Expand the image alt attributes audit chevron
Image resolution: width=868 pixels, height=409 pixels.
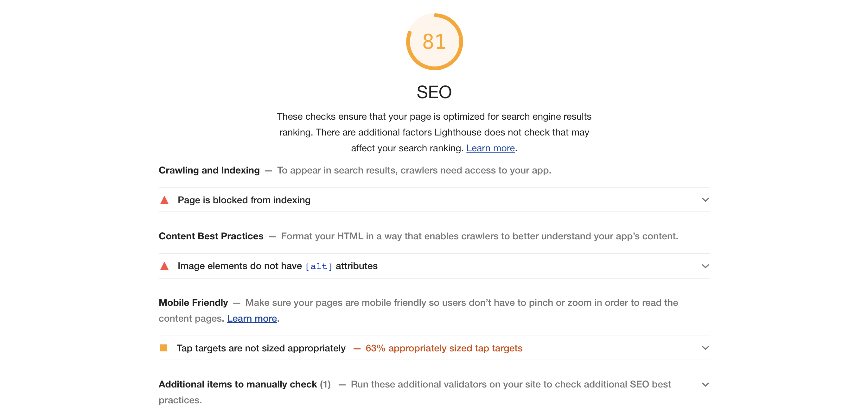pyautogui.click(x=705, y=266)
